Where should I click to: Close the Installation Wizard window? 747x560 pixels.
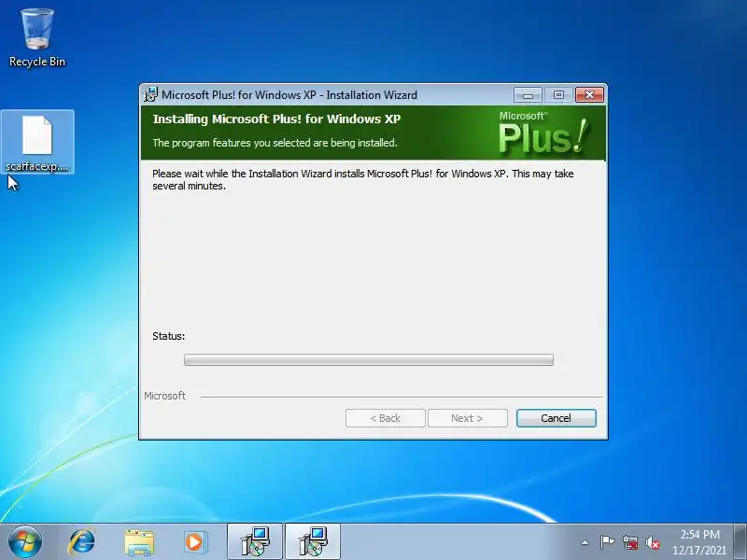click(589, 95)
